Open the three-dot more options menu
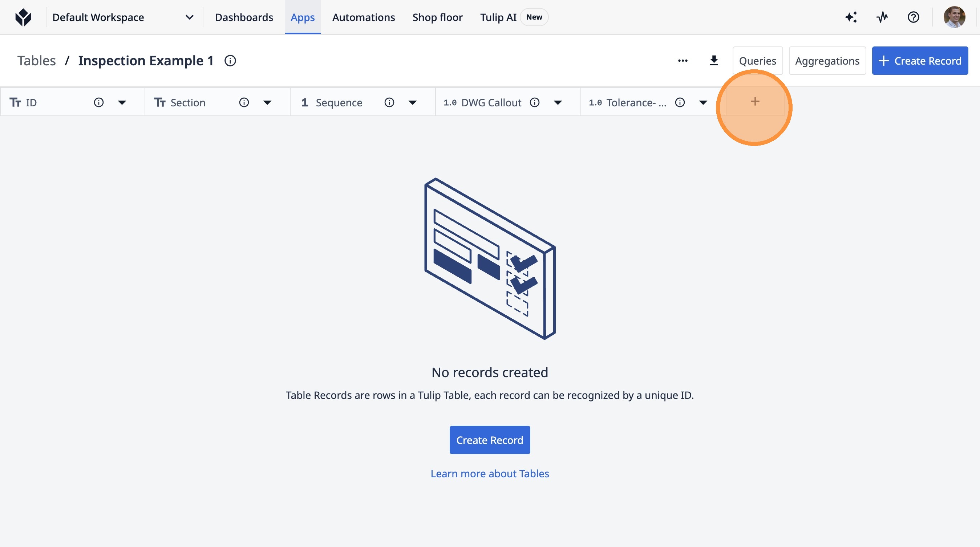The height and width of the screenshot is (547, 980). click(x=683, y=61)
